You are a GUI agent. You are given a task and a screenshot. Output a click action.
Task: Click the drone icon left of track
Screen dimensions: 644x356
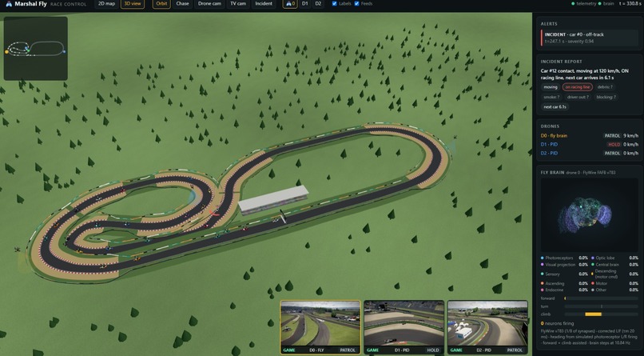(18, 250)
